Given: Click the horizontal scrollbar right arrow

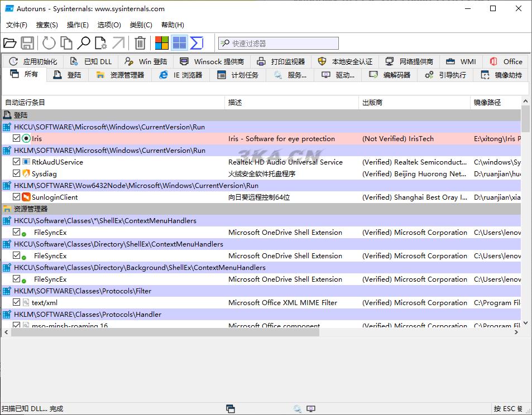Looking at the screenshot, I should [516, 332].
